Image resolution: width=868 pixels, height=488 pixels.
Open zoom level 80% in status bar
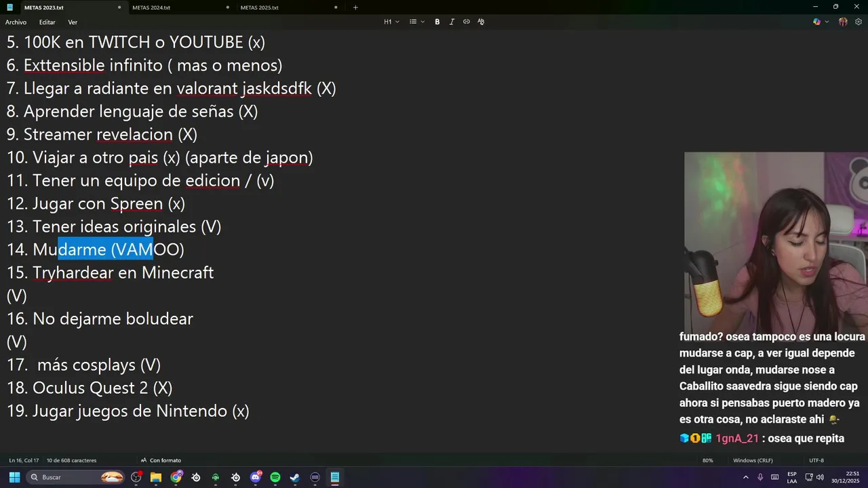708,460
